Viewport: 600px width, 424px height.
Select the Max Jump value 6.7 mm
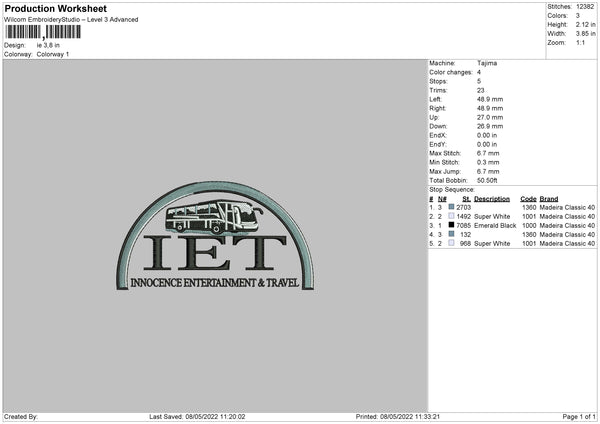pos(488,171)
